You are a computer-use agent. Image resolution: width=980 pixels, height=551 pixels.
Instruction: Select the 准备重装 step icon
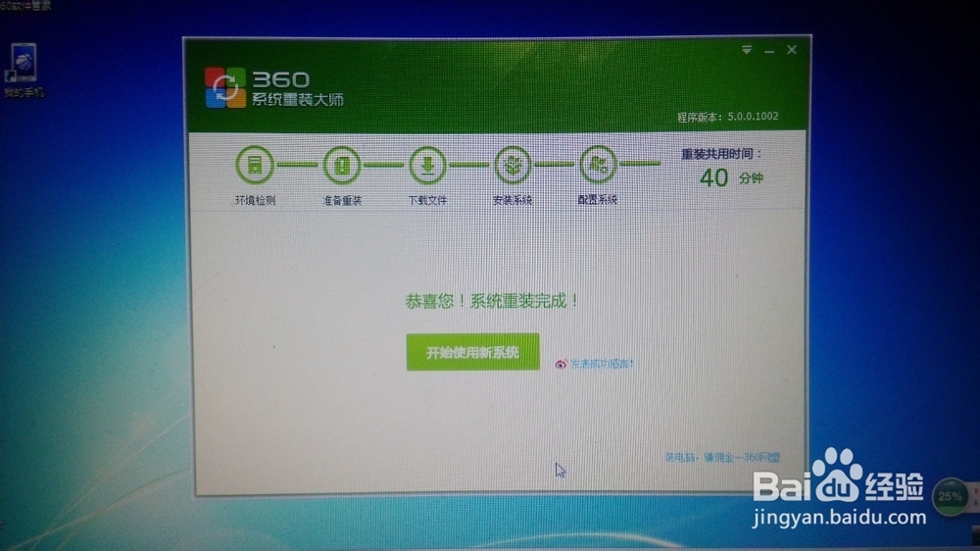pyautogui.click(x=341, y=165)
